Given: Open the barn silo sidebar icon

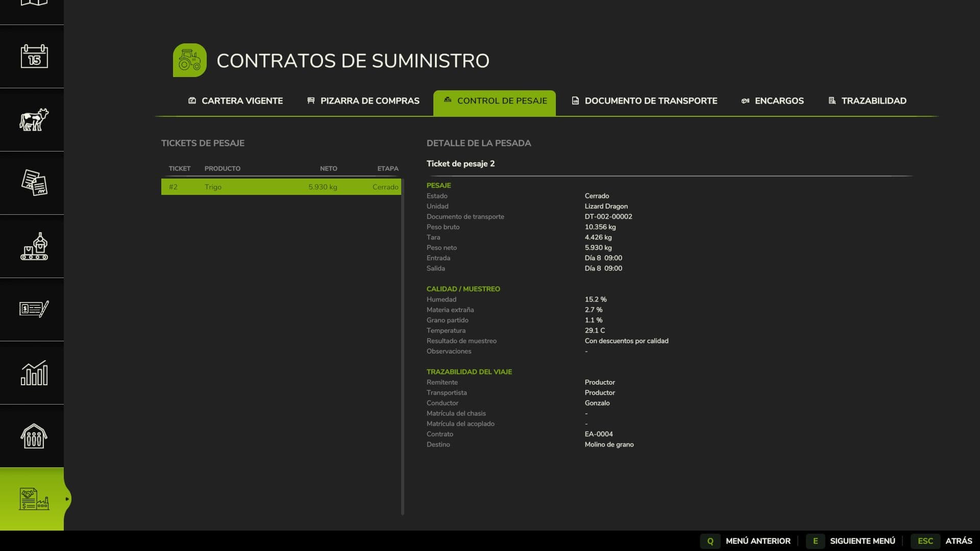Looking at the screenshot, I should 34,436.
